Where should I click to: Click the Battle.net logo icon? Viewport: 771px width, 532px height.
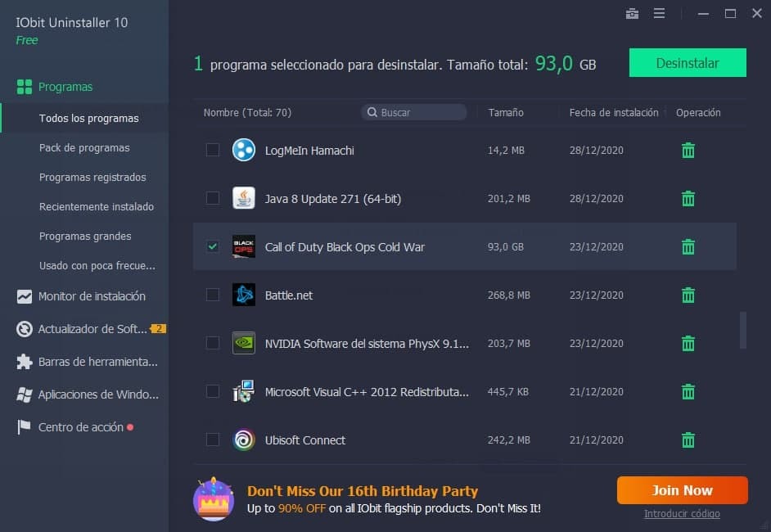[243, 295]
